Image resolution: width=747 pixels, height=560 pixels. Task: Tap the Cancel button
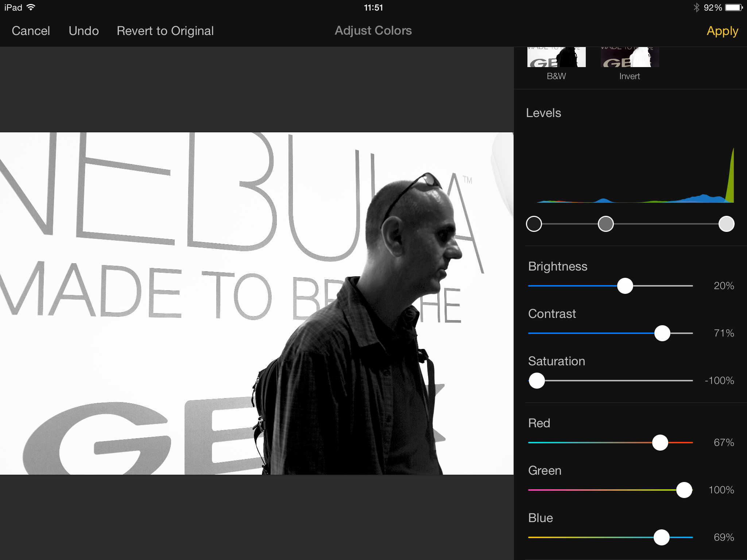click(x=31, y=31)
